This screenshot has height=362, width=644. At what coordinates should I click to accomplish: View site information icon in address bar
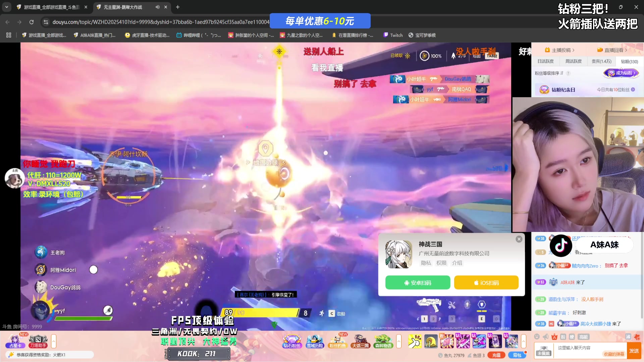point(46,22)
